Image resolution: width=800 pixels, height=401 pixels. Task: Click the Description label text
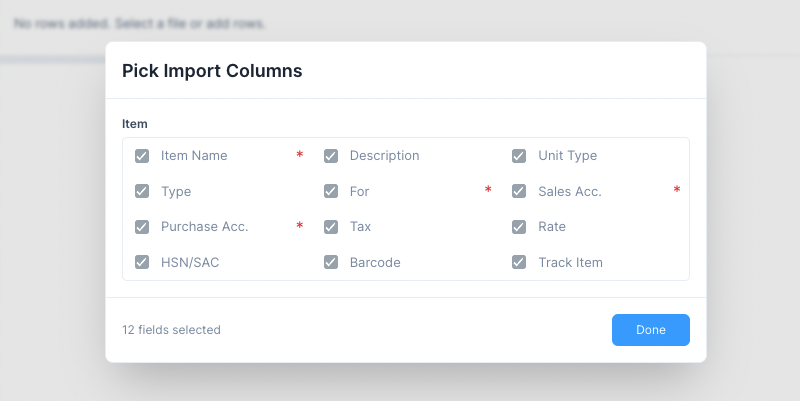[x=384, y=156]
